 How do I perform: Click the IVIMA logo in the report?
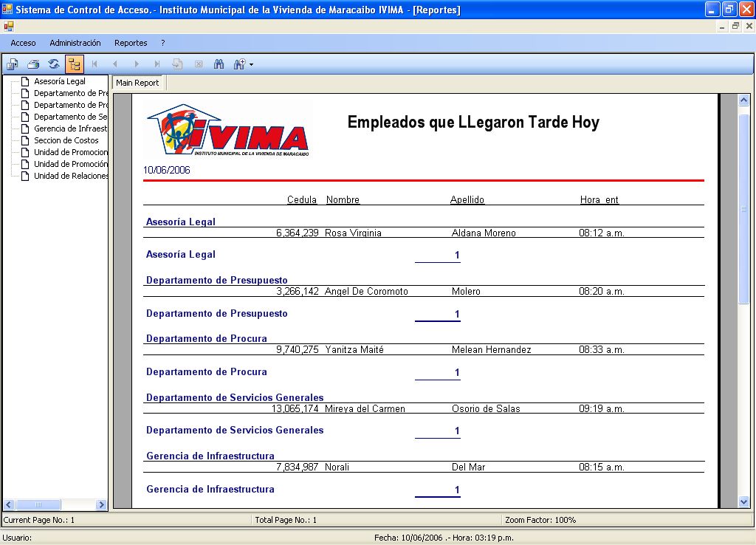(x=228, y=130)
